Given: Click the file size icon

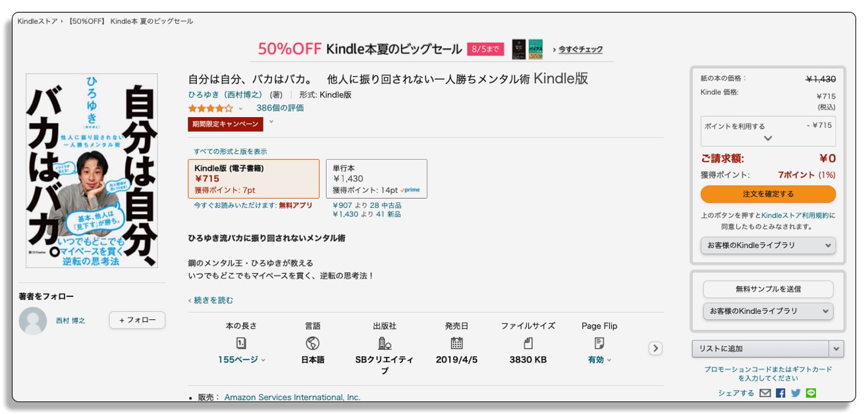Looking at the screenshot, I should 528,343.
